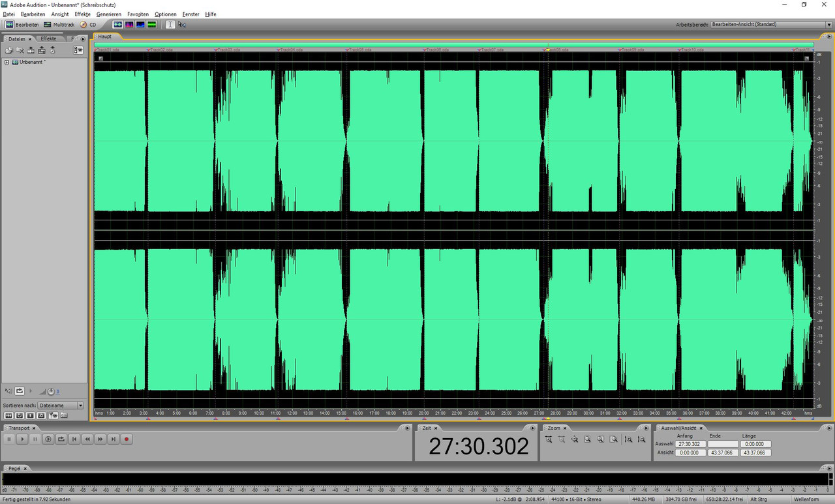Click the import file folder icon
The height and width of the screenshot is (504, 835).
[9, 50]
